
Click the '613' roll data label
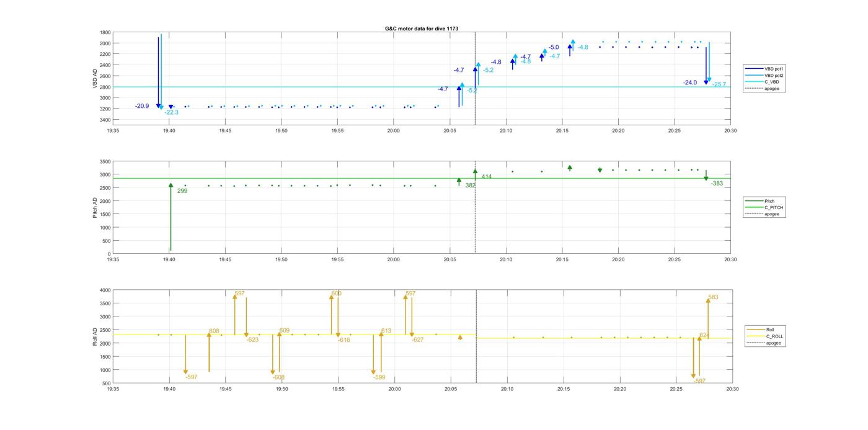click(x=386, y=331)
